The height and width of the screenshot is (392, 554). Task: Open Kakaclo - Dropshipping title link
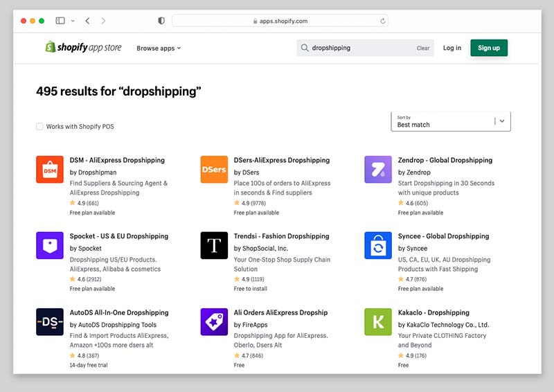[x=434, y=312]
